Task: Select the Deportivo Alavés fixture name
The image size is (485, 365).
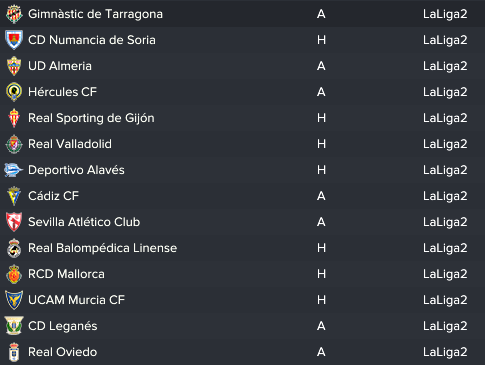Action: coord(76,170)
